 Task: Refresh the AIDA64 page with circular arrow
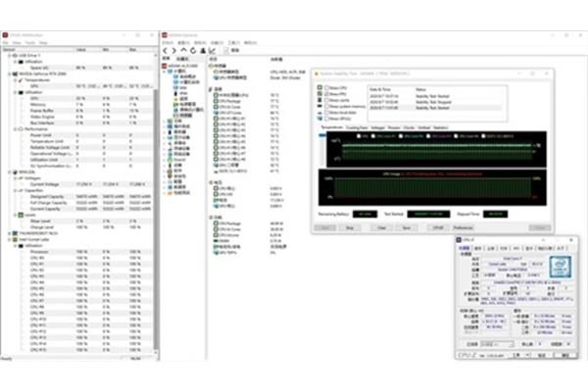tap(193, 50)
